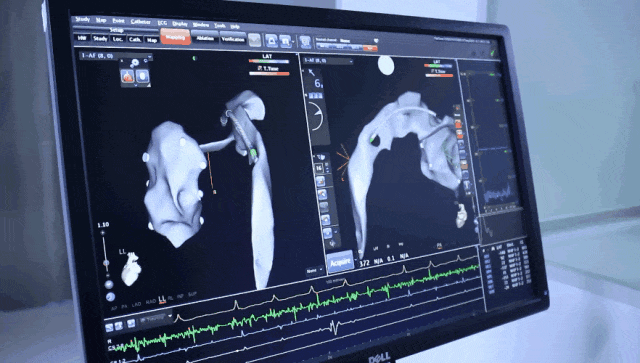Click the heart orientation icon labeled LL
The width and height of the screenshot is (640, 363).
[131, 268]
